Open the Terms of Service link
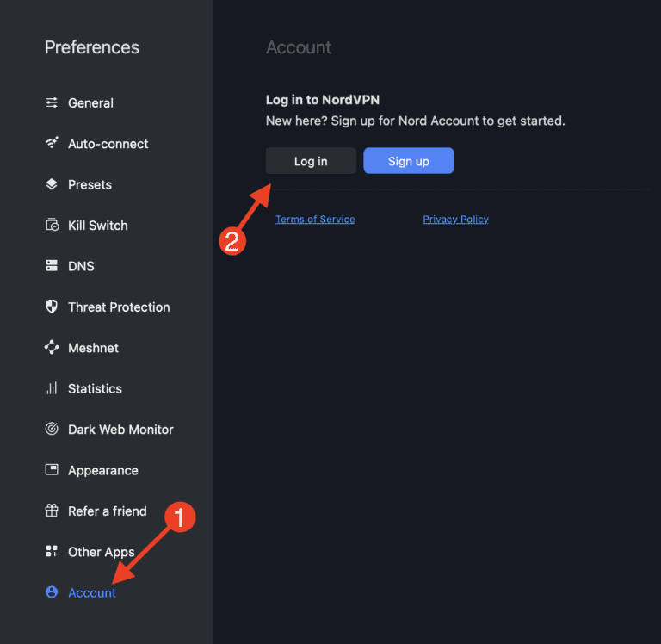 tap(315, 220)
